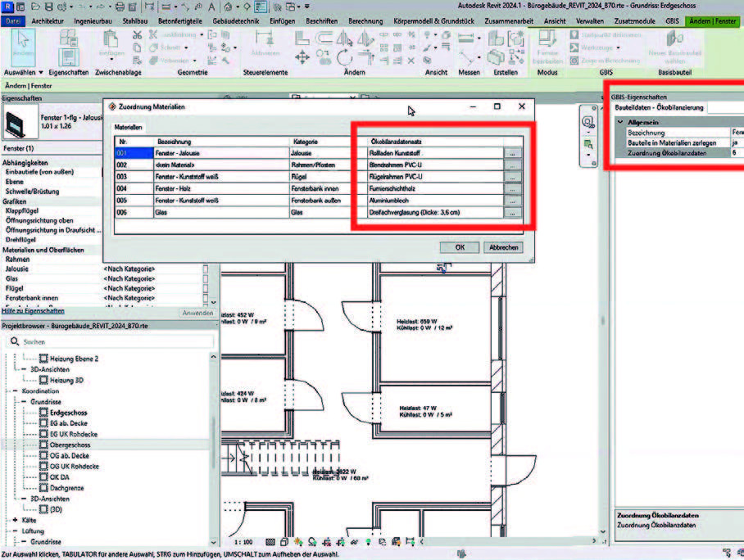Collapse the Koordination node in Projektbrowser
Image resolution: width=744 pixels, height=560 pixels.
(15, 391)
